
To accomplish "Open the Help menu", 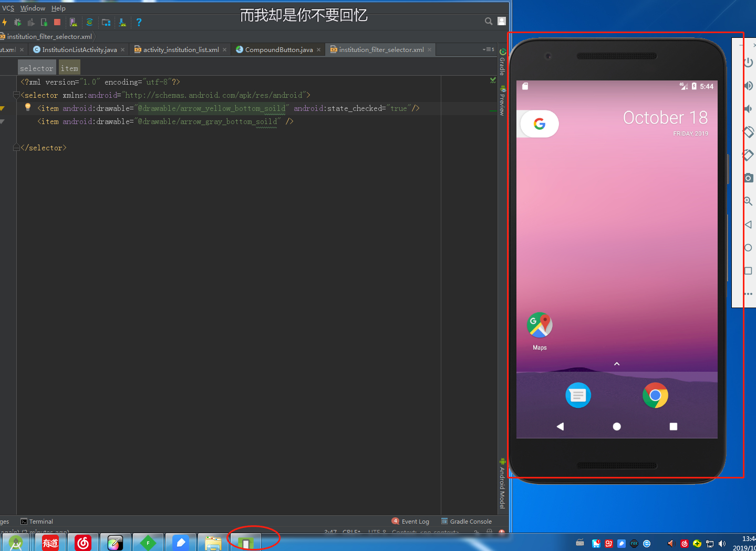I will (58, 8).
